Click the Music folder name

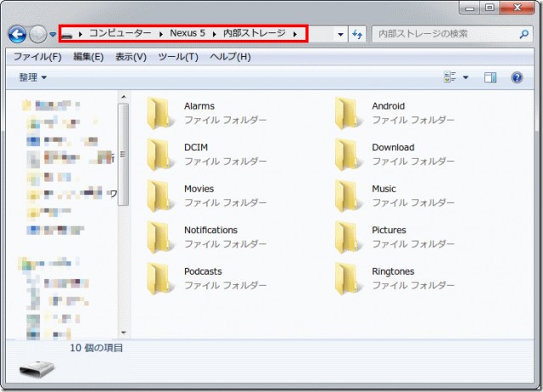(383, 188)
